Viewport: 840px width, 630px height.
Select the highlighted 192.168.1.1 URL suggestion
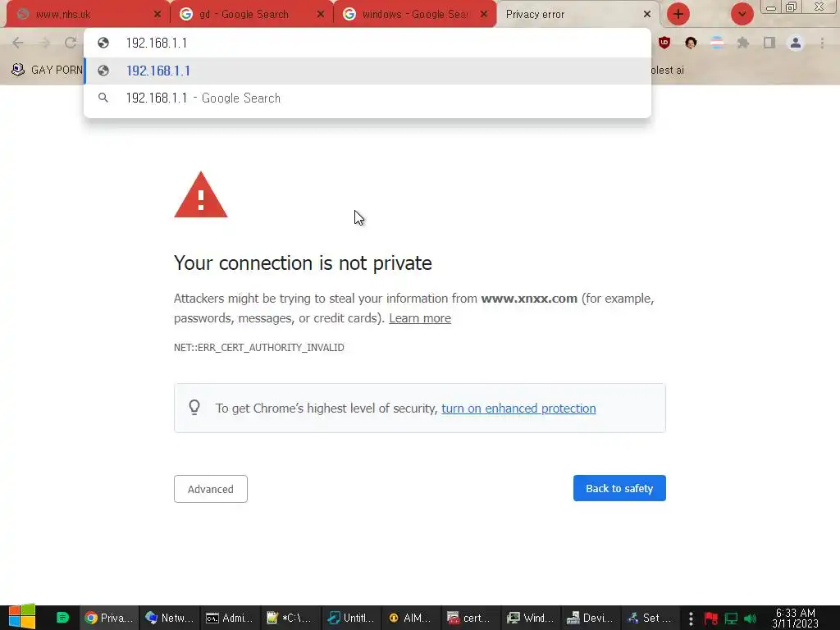coord(367,71)
